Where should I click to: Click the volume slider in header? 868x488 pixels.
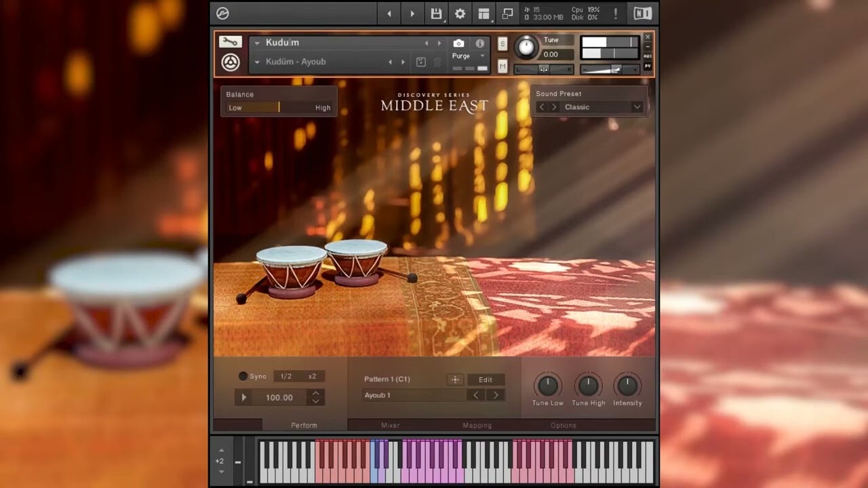click(610, 69)
